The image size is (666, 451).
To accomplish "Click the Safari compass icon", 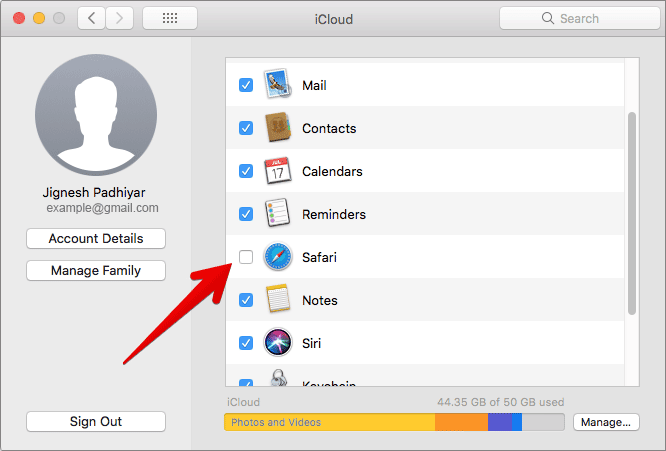I will click(x=278, y=257).
